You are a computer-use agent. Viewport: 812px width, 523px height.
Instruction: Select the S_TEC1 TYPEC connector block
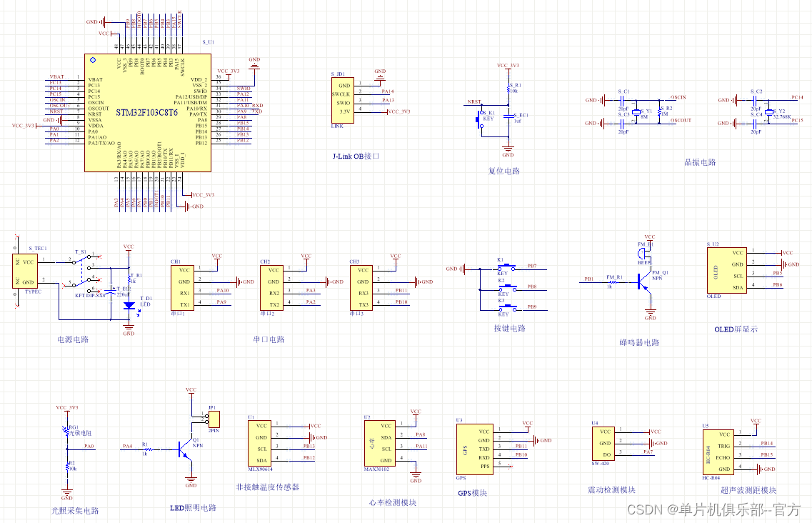pos(25,272)
